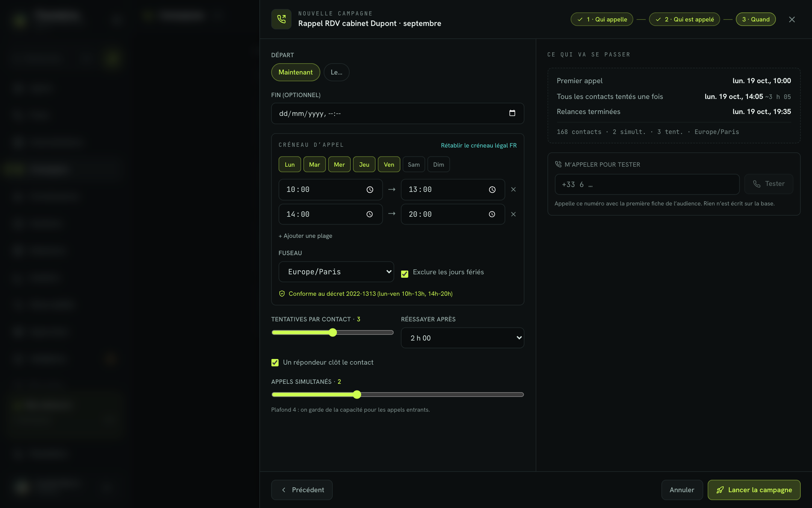This screenshot has width=812, height=508.
Task: Click the 20:00 end time field
Action: pos(453,214)
